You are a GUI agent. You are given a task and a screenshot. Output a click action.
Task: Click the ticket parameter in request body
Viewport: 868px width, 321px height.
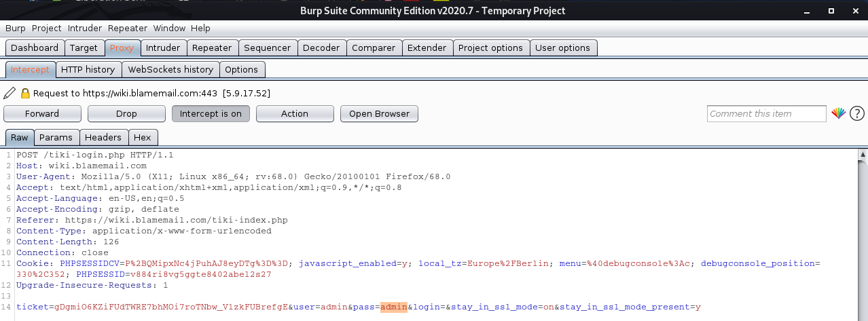[153, 307]
